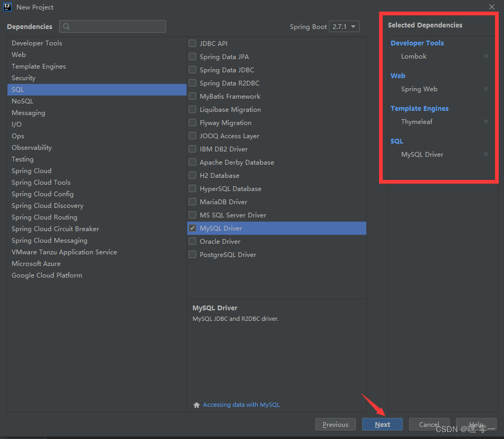Cancel the new project wizard
The width and height of the screenshot is (504, 439).
[429, 424]
